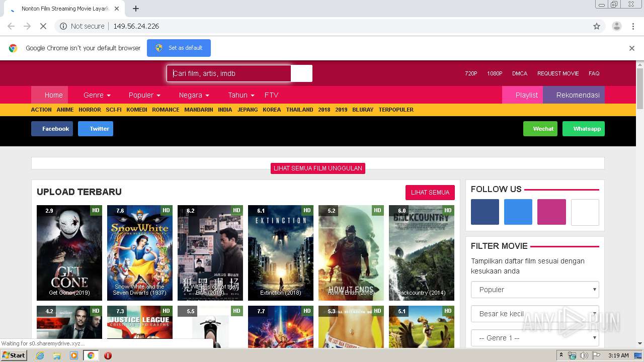Select the KOMEDI category
The image size is (644, 362).
[137, 110]
